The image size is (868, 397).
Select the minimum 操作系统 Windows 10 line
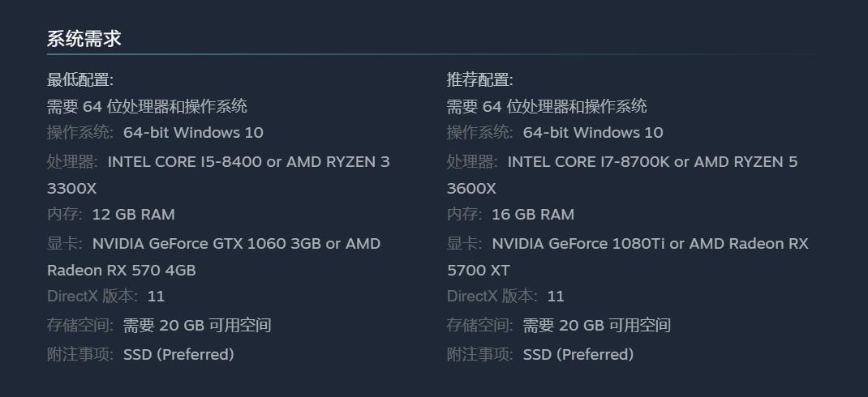(x=155, y=133)
